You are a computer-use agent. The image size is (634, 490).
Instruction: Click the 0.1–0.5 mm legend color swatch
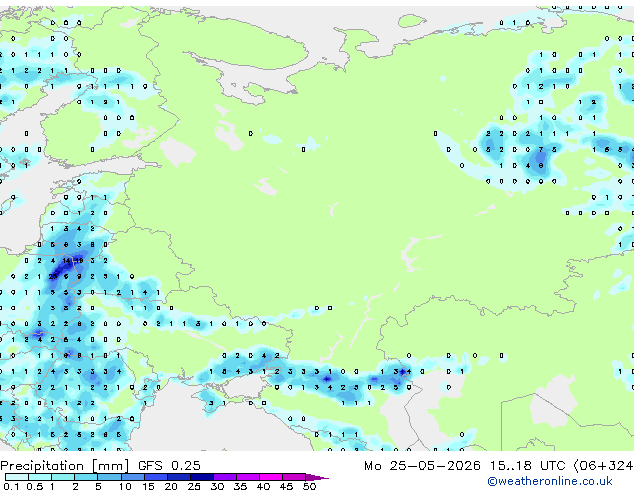[x=17, y=477]
